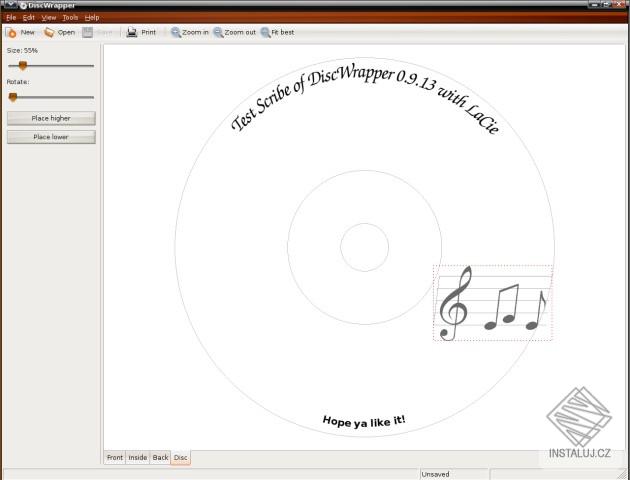630x480 pixels.
Task: Select the 'Hope ya like it!' text
Action: pos(364,421)
